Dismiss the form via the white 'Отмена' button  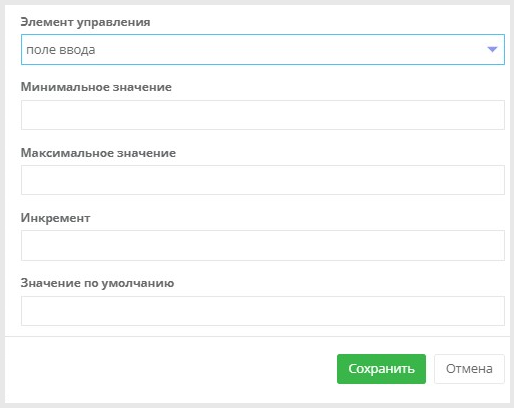(x=469, y=369)
